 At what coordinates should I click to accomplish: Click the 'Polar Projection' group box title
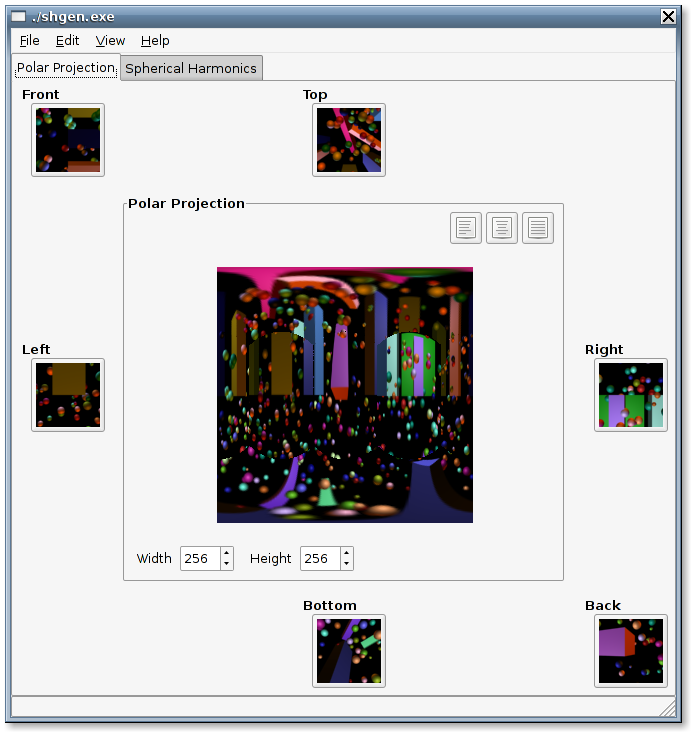[x=186, y=204]
